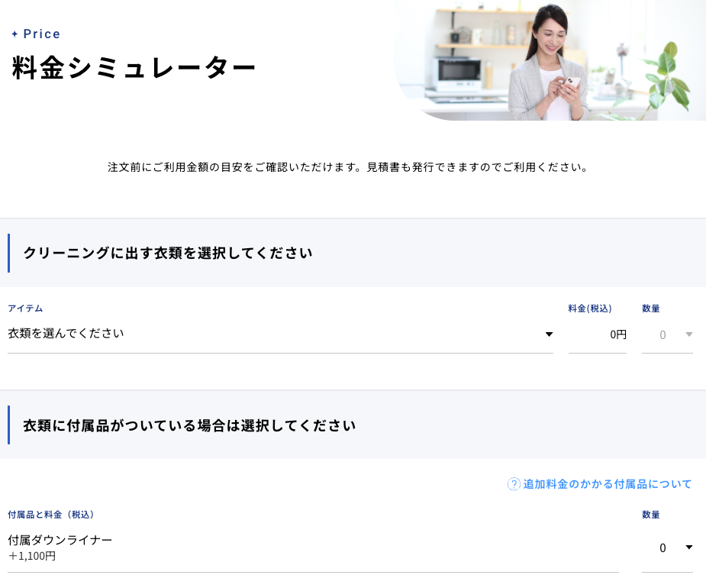Click the 付属ダウンライナー accessory name
The width and height of the screenshot is (706, 588).
click(x=60, y=540)
